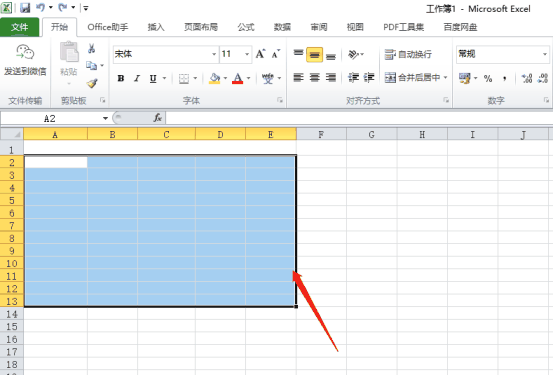
Task: Switch to the 插入 tab
Action: (156, 27)
